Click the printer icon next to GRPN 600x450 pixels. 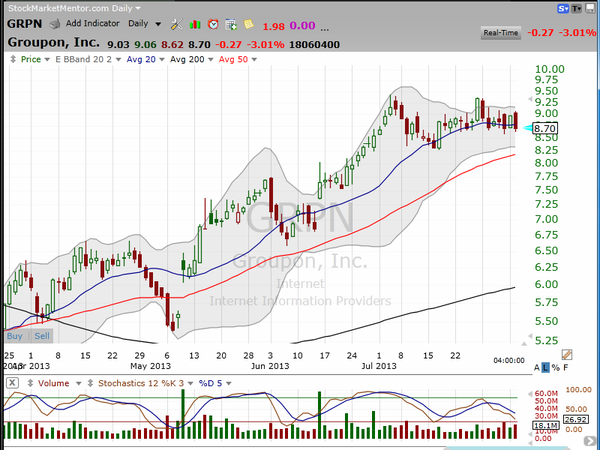click(x=55, y=24)
